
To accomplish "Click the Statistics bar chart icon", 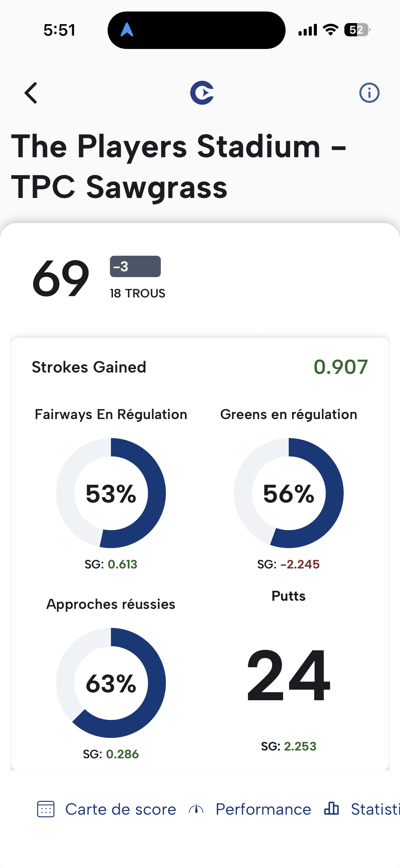I will click(x=331, y=809).
